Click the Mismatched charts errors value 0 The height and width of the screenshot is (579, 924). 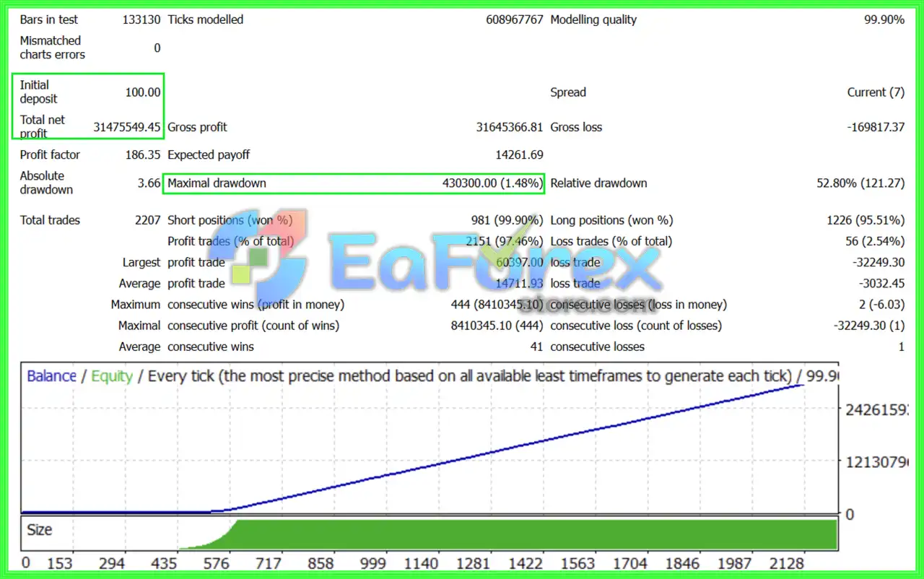tap(157, 48)
